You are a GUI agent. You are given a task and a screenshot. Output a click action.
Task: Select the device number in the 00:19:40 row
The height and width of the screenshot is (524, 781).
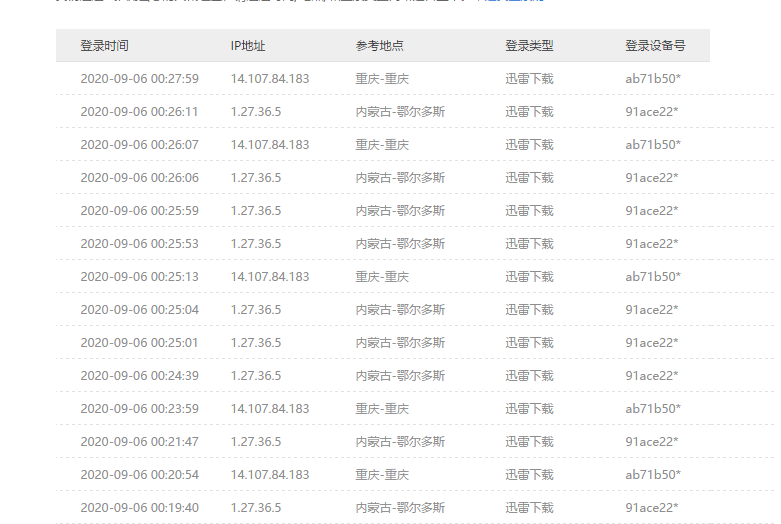[x=652, y=508]
